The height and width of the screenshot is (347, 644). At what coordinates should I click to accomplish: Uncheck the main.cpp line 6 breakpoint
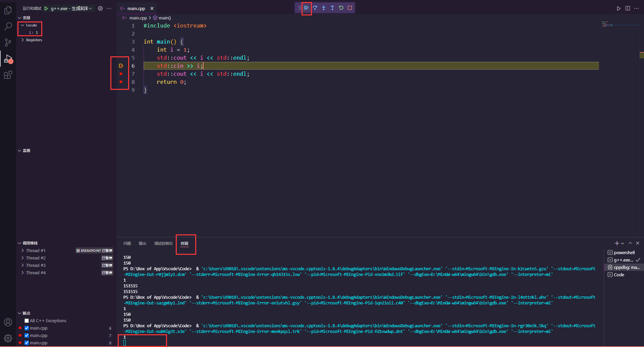[x=26, y=328]
